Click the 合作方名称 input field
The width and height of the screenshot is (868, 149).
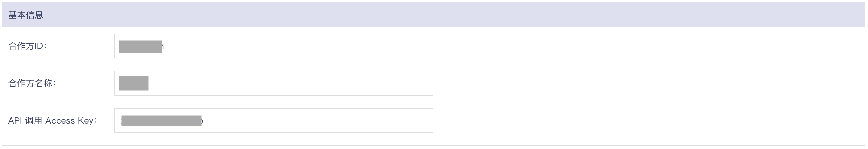pyautogui.click(x=273, y=83)
